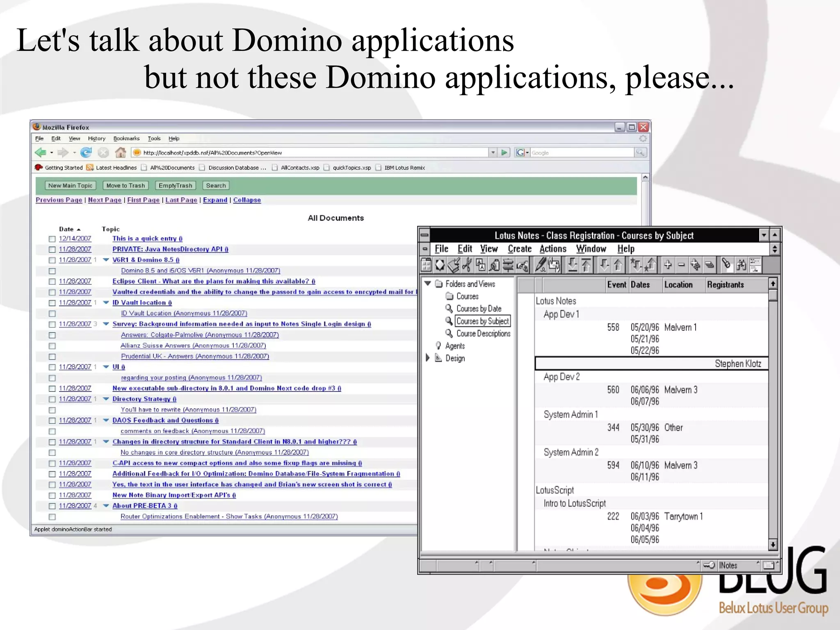840x630 pixels.
Task: Click the Firefox Home icon
Action: tap(120, 152)
